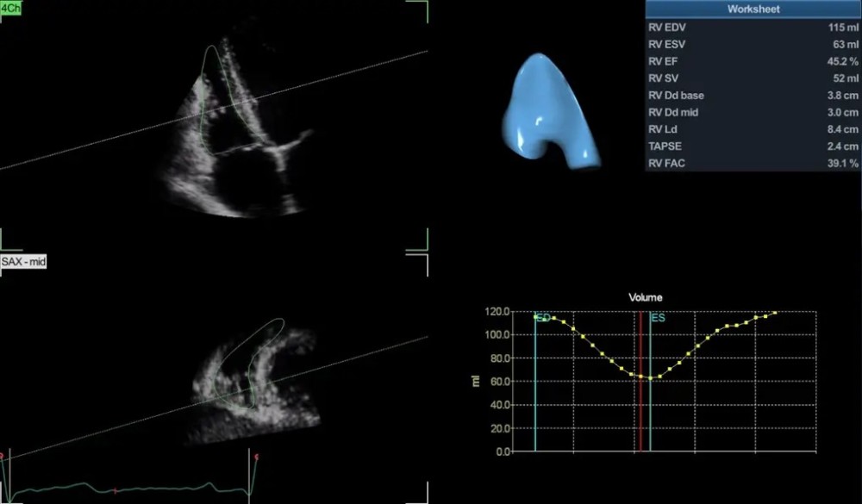Click the TAPSE 2.4 cm row

[753, 146]
